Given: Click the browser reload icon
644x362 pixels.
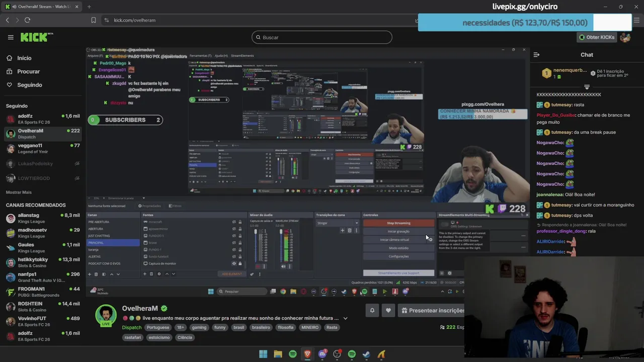Looking at the screenshot, I should (x=27, y=20).
